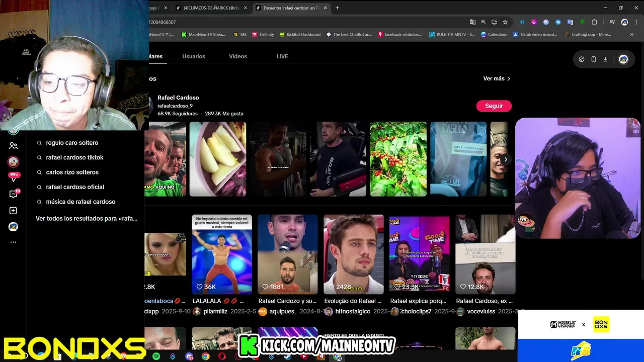Click the coins icon in TikTok top bar
This screenshot has height=362, width=644.
click(x=582, y=59)
